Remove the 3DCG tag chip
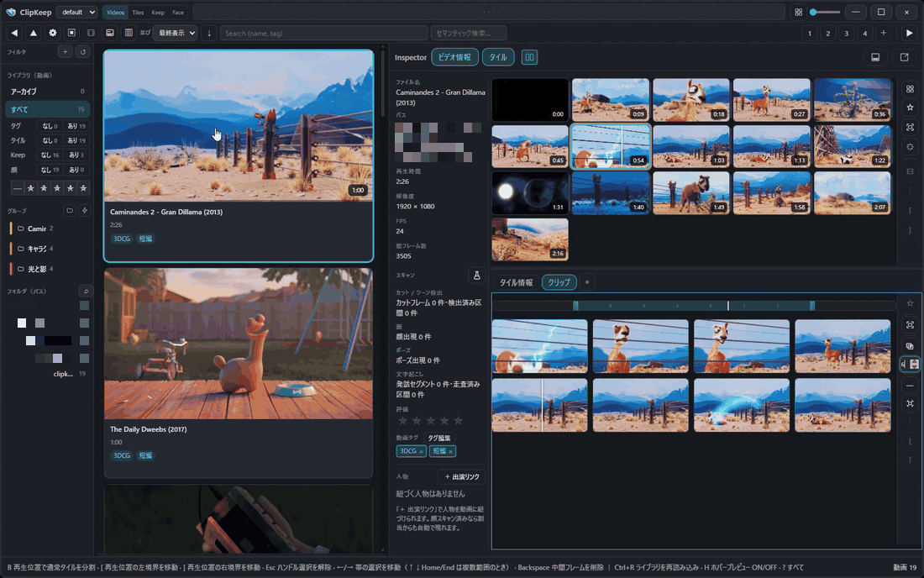 tap(421, 451)
